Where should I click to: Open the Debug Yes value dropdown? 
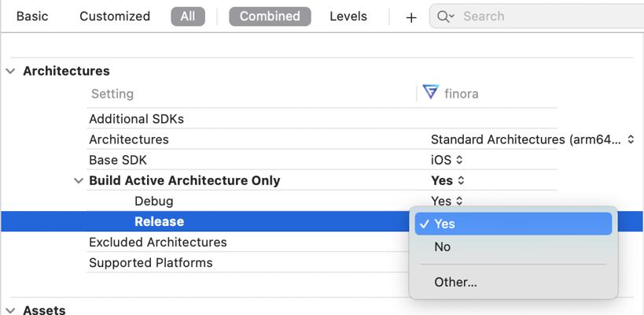point(447,201)
